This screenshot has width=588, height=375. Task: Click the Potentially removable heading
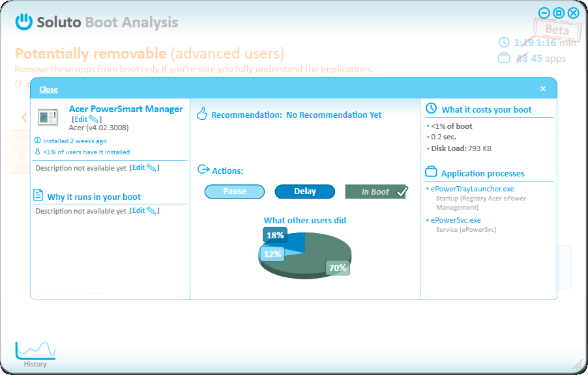point(91,53)
